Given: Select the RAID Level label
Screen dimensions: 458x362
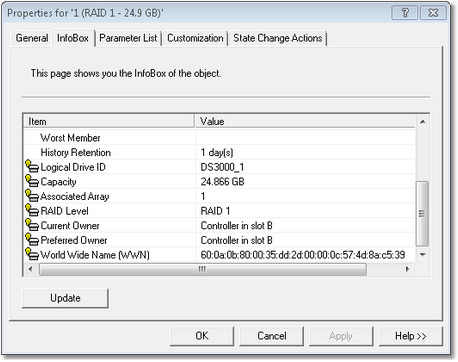Looking at the screenshot, I should 64,211.
